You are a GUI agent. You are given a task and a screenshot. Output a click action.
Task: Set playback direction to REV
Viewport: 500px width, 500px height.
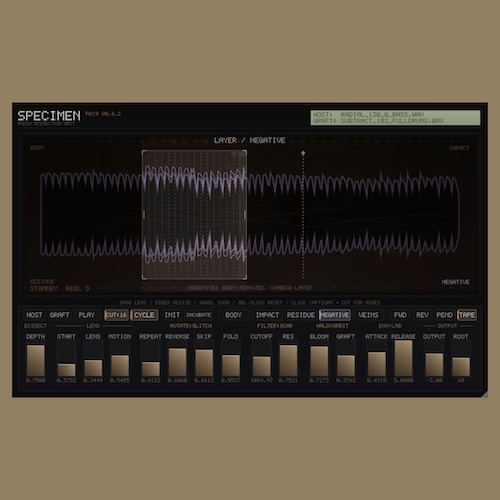422,315
